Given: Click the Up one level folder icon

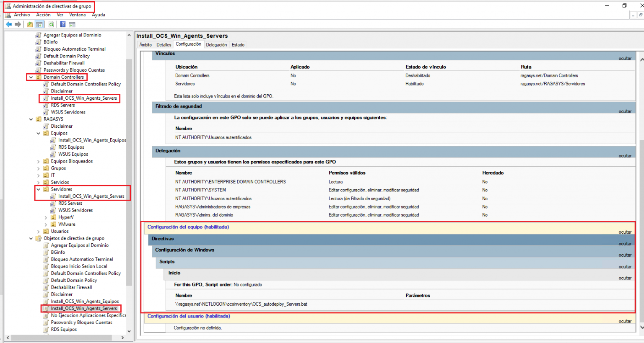Looking at the screenshot, I should (x=29, y=24).
